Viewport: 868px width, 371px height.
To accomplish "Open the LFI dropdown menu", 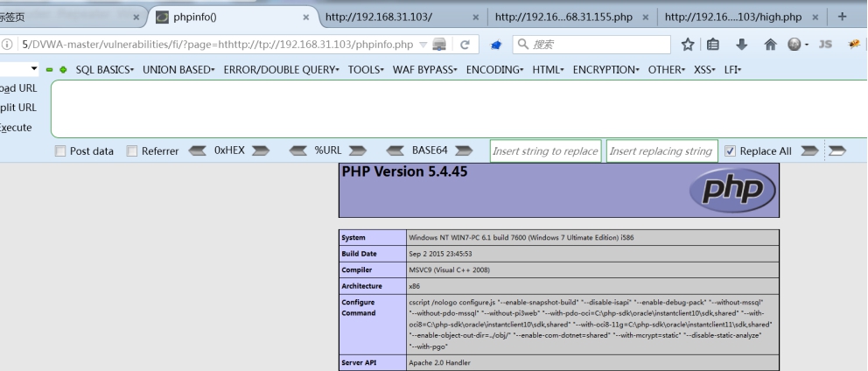I will pyautogui.click(x=732, y=70).
